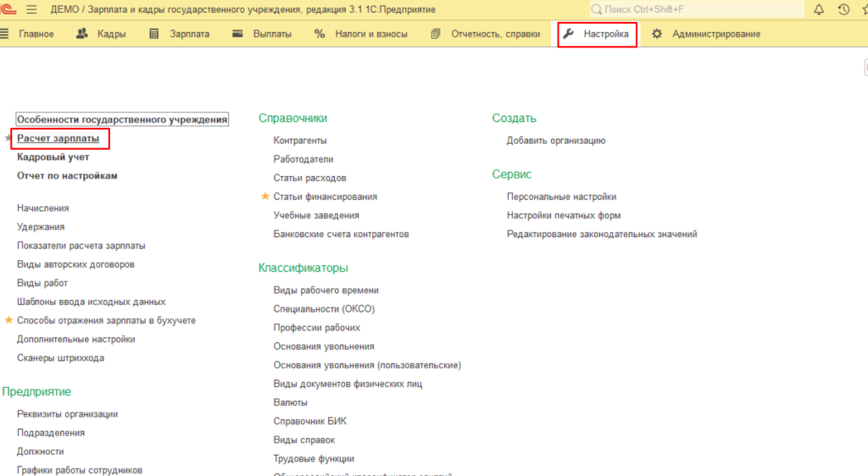
Task: Open Администрирование section
Action: 706,34
